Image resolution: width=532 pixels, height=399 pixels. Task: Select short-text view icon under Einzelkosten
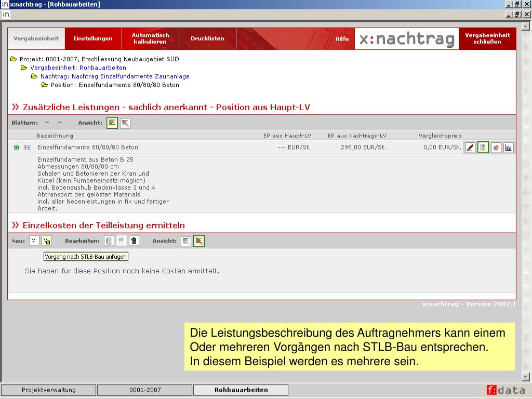[x=199, y=241]
